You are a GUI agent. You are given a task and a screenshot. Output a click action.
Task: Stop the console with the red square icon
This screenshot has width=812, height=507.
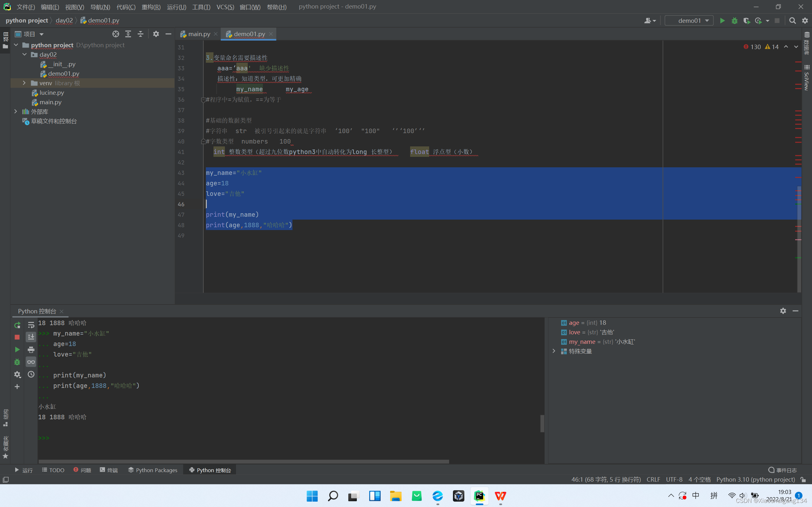[17, 337]
